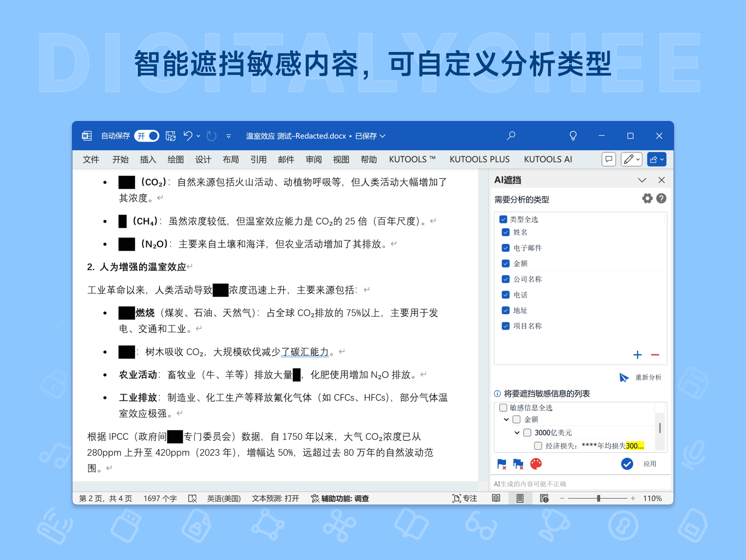The image size is (746, 560).
Task: Click the save document icon
Action: [x=171, y=136]
